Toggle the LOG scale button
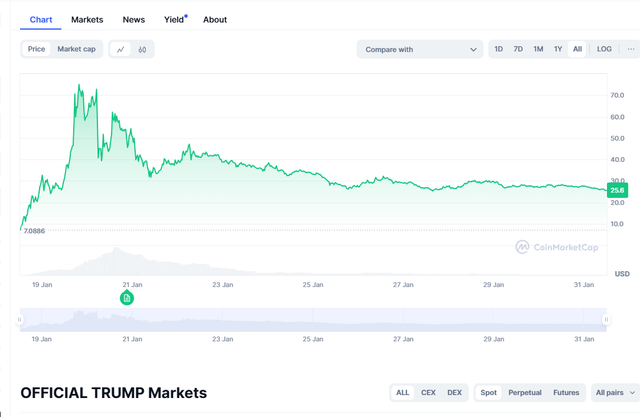This screenshot has height=417, width=640. (x=604, y=49)
